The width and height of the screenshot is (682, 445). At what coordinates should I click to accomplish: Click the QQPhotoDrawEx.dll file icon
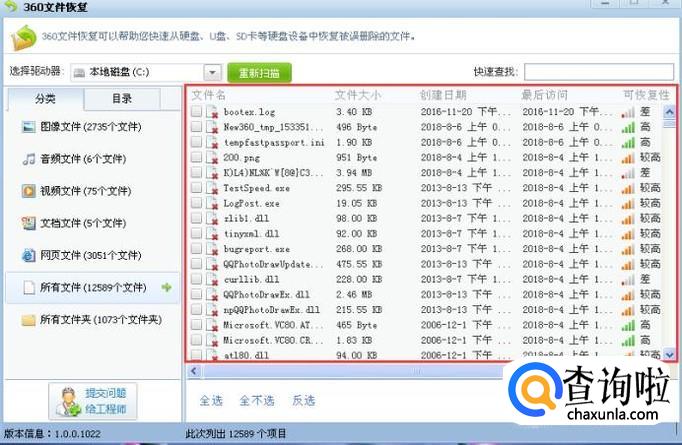tap(212, 295)
